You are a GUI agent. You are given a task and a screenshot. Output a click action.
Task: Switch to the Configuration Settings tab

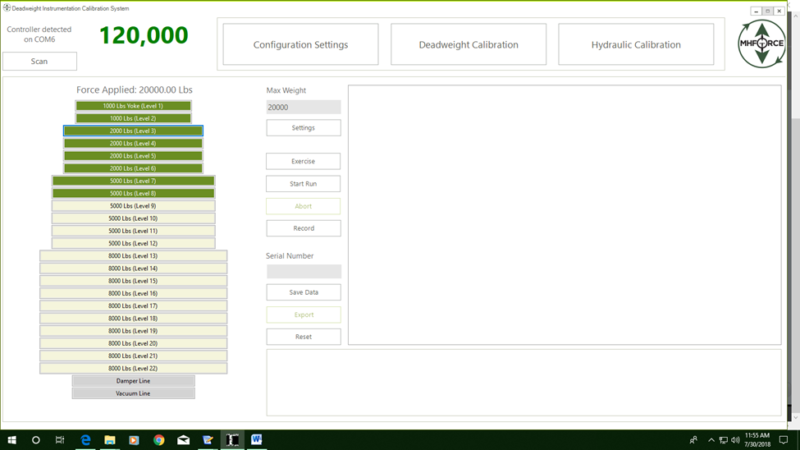(301, 44)
